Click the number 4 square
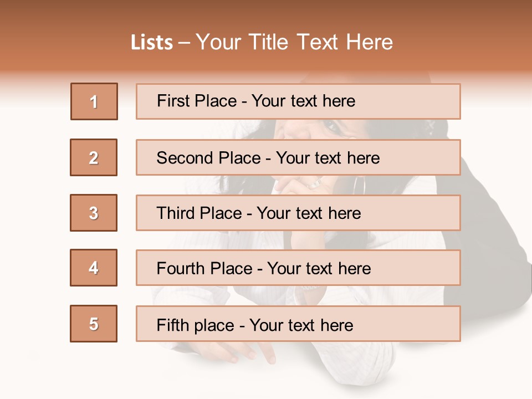Screen dimensions: 532x399 pos(94,268)
